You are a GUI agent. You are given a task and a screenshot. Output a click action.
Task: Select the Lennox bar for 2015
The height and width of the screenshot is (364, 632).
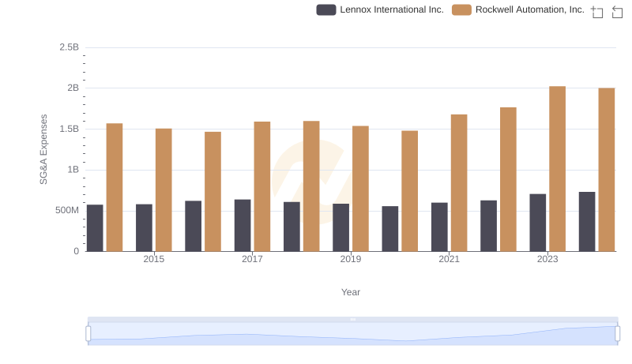point(144,228)
